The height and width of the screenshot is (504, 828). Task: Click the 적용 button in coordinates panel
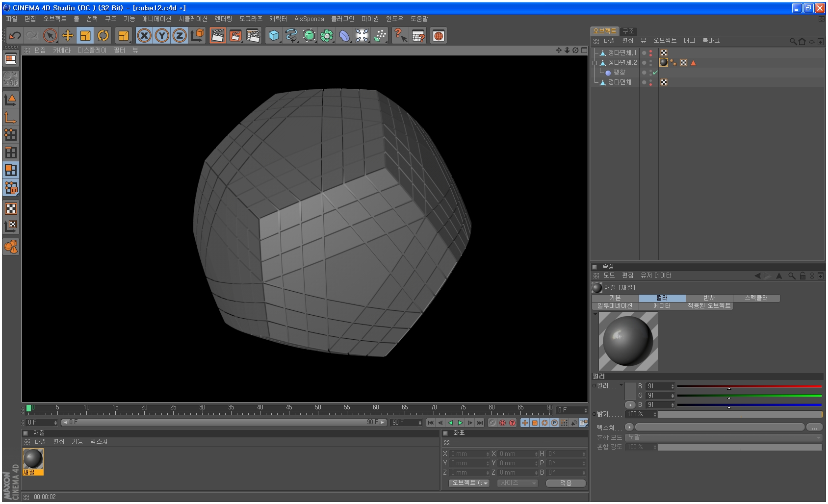566,483
